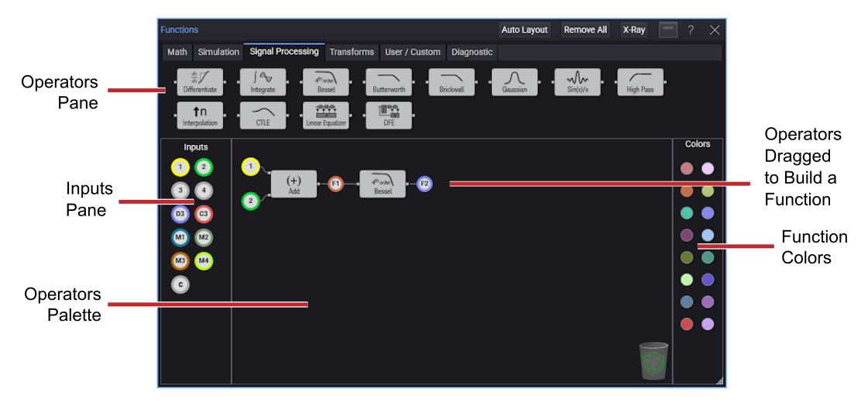Select the High Pass filter operator
This screenshot has width=868, height=410.
point(640,81)
